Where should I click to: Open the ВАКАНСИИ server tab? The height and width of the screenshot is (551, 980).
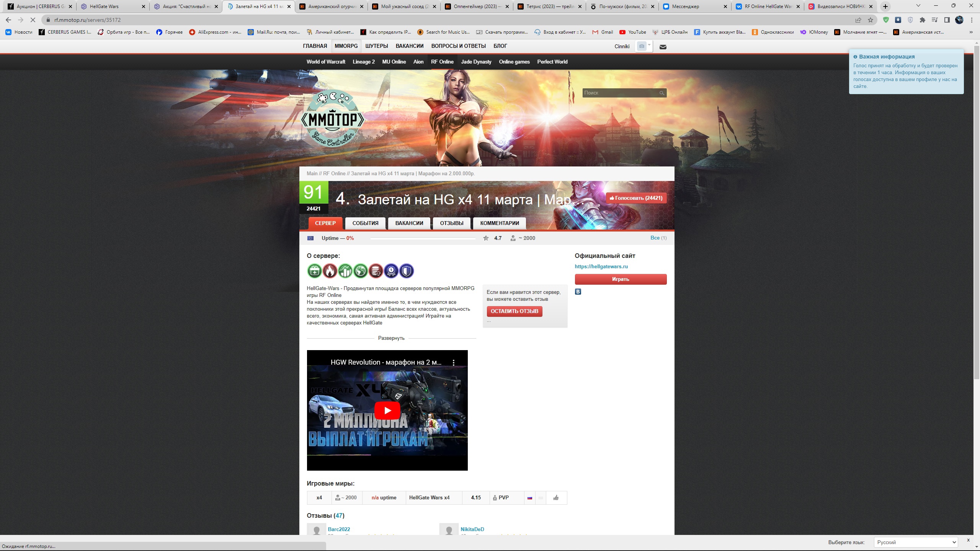pos(409,223)
